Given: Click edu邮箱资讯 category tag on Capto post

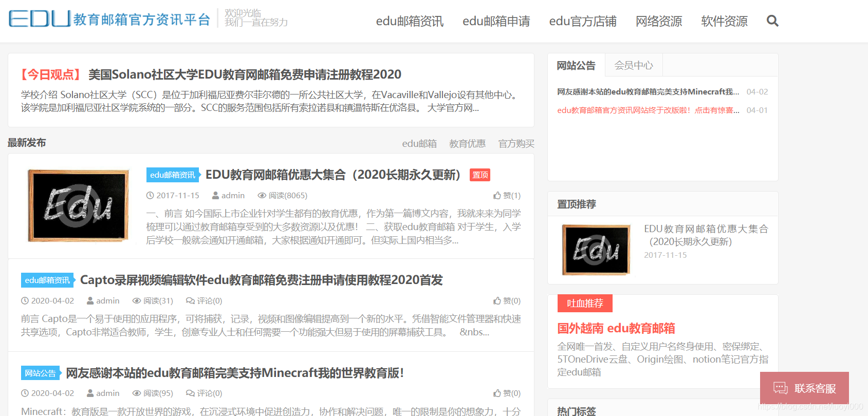Looking at the screenshot, I should tap(47, 280).
